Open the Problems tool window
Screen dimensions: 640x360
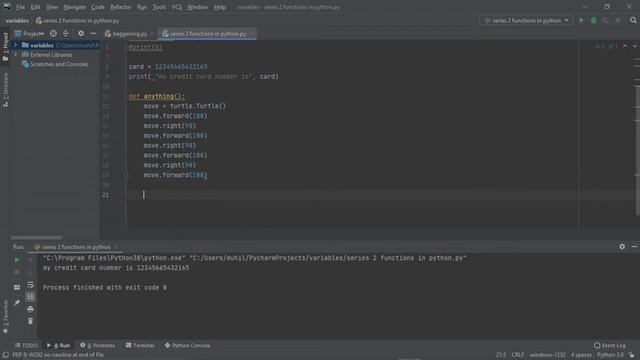(x=98, y=345)
